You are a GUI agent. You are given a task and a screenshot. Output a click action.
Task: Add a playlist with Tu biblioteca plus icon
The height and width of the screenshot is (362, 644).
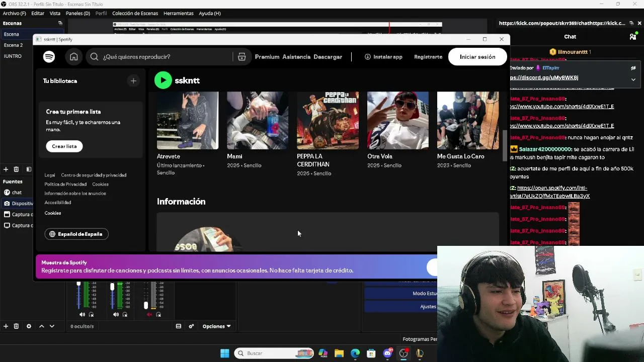pyautogui.click(x=133, y=81)
